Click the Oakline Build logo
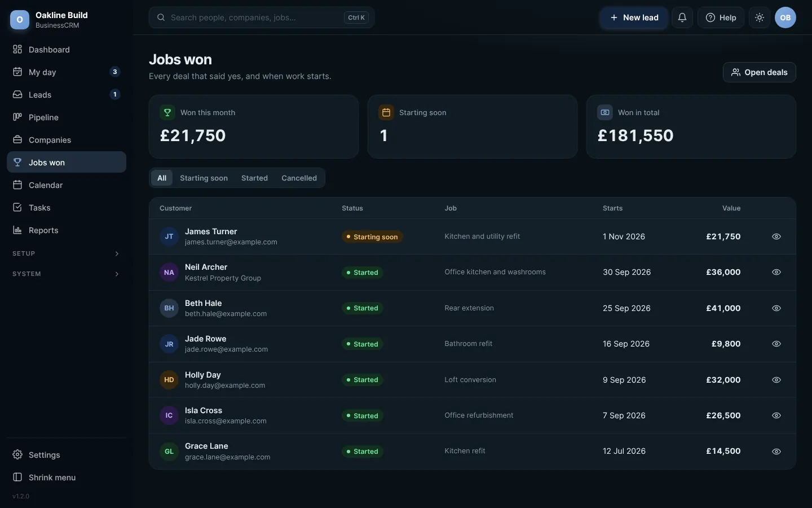The width and height of the screenshot is (812, 508). point(20,20)
